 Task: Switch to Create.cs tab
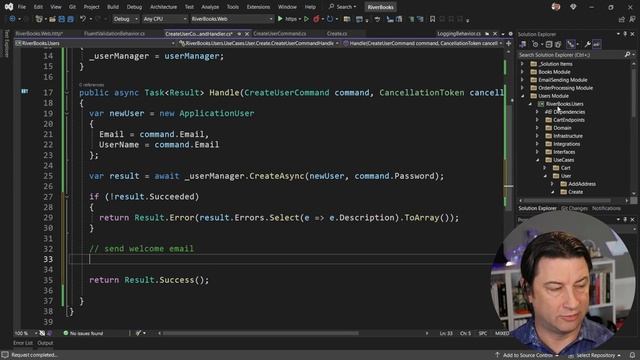tap(337, 34)
